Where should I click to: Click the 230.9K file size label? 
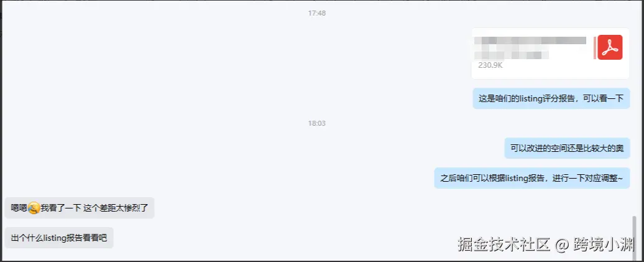pos(490,65)
